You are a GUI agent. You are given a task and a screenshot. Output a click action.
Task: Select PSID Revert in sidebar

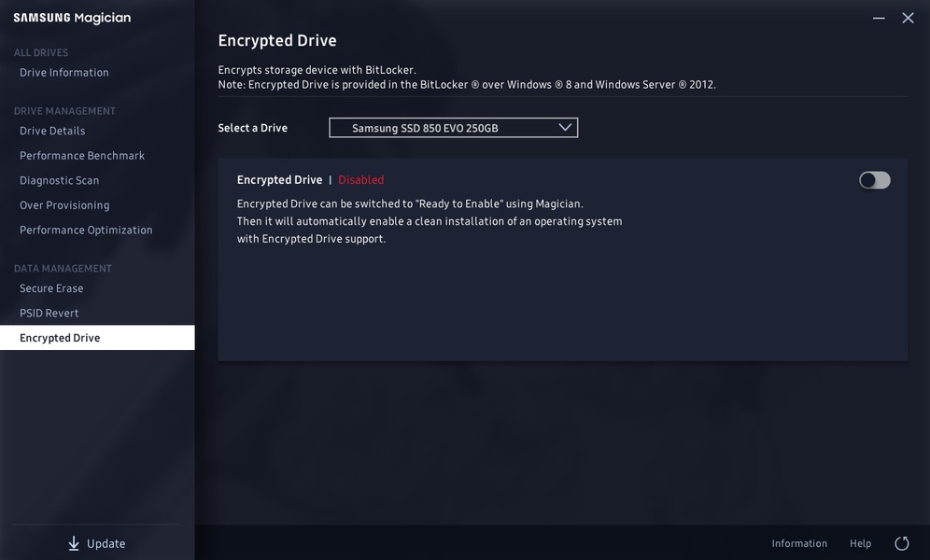pos(49,314)
